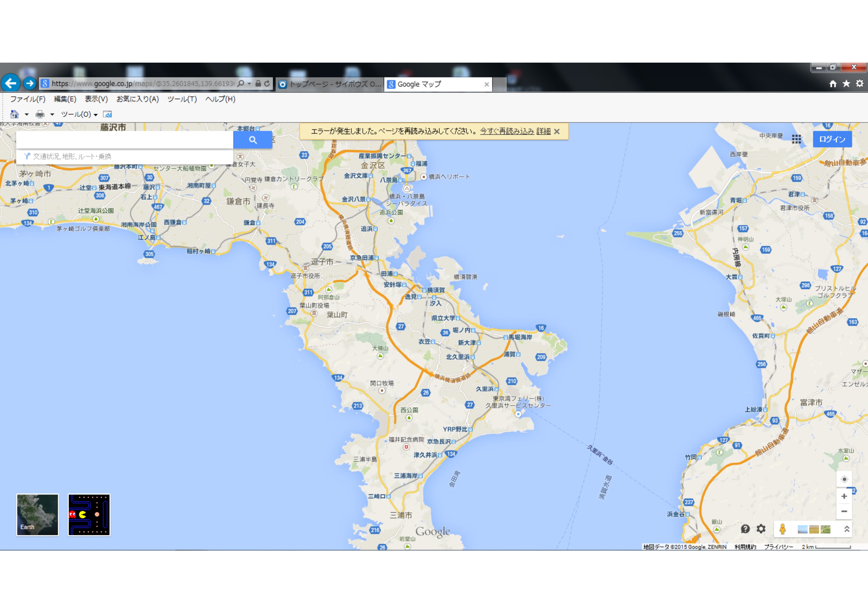Viewport: 868px width, 614px height.
Task: Switch to the トップページ - サイボウズ tab
Action: (x=330, y=84)
